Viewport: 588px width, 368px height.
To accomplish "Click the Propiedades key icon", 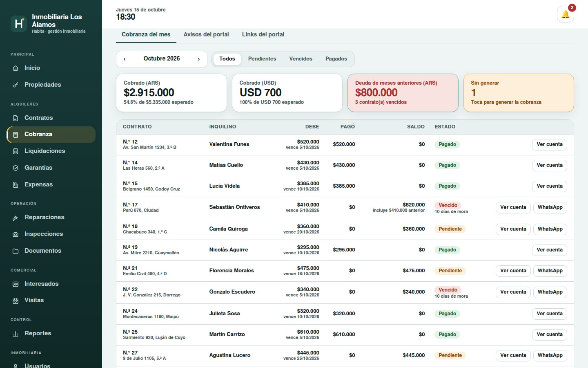I will (16, 85).
